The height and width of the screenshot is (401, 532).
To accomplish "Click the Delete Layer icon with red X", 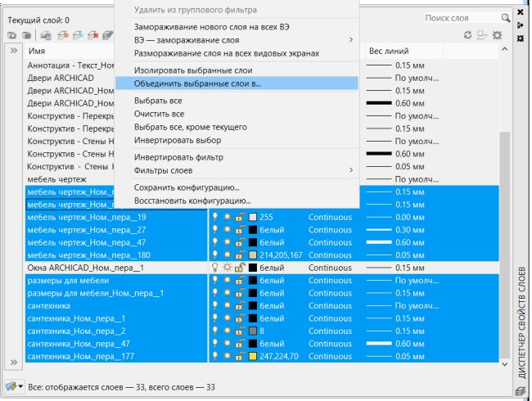I will coord(93,35).
